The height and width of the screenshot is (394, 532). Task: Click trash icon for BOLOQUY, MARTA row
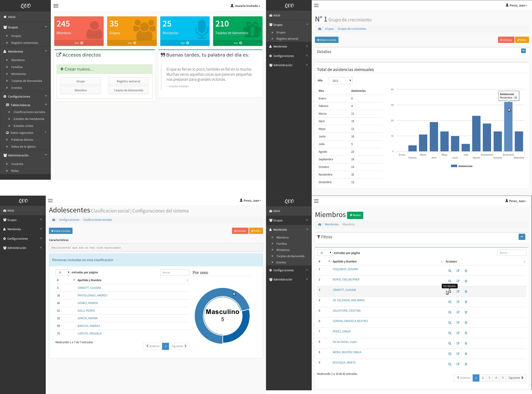[466, 364]
